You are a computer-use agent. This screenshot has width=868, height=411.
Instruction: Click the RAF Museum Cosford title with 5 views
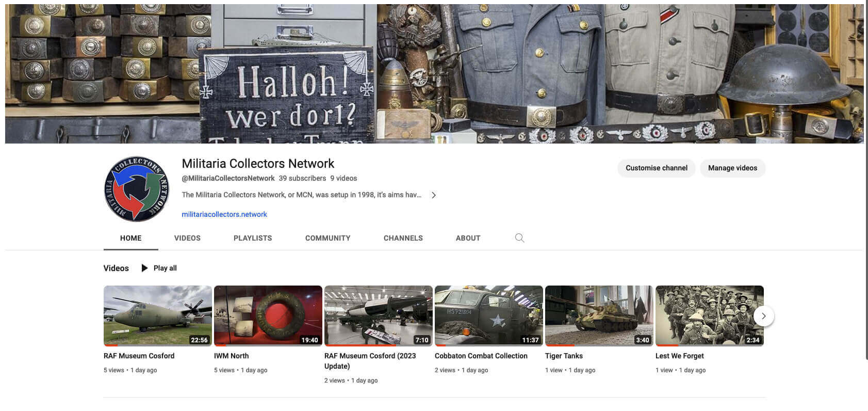pyautogui.click(x=139, y=356)
